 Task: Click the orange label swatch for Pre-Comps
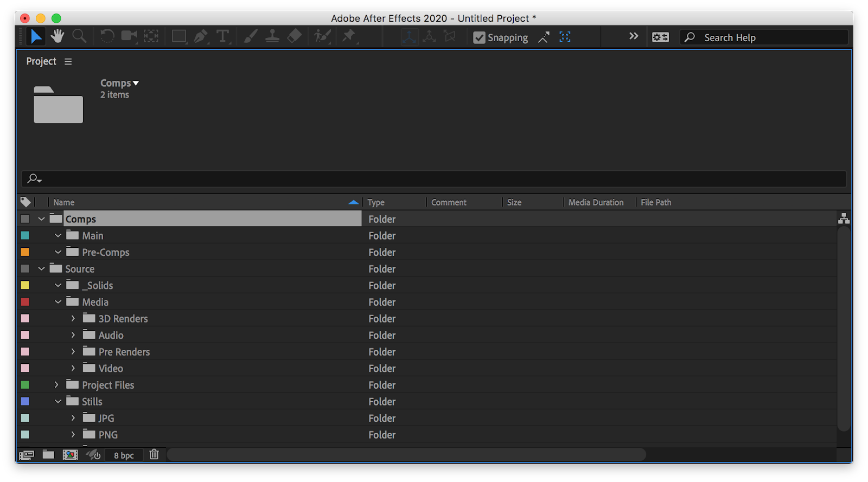pyautogui.click(x=25, y=252)
